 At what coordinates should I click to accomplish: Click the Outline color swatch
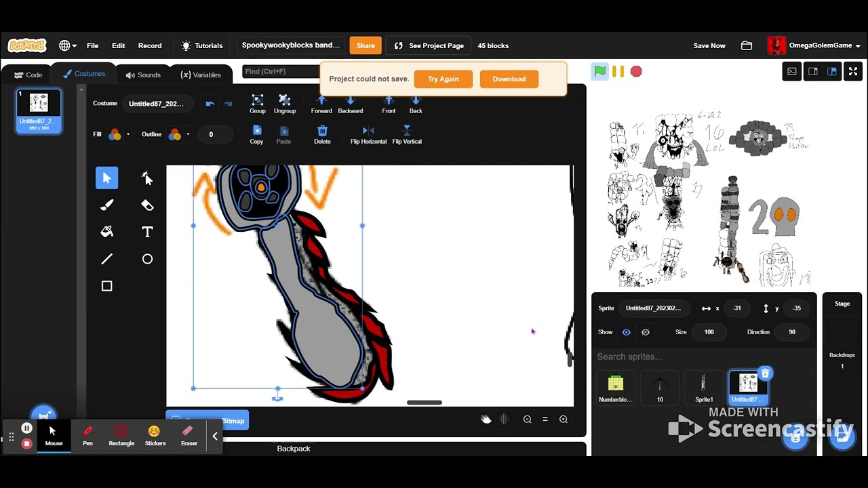click(x=174, y=134)
